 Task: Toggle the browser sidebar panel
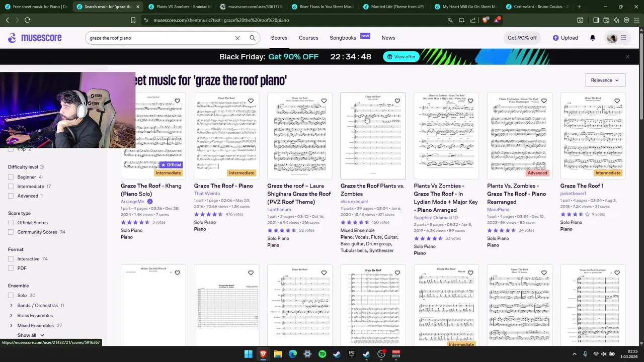pos(596,20)
